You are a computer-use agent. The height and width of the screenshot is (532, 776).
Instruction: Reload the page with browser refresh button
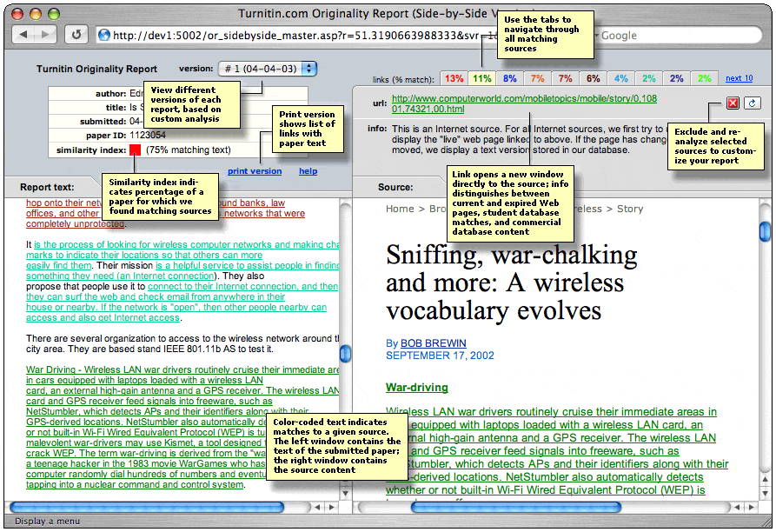click(x=76, y=35)
